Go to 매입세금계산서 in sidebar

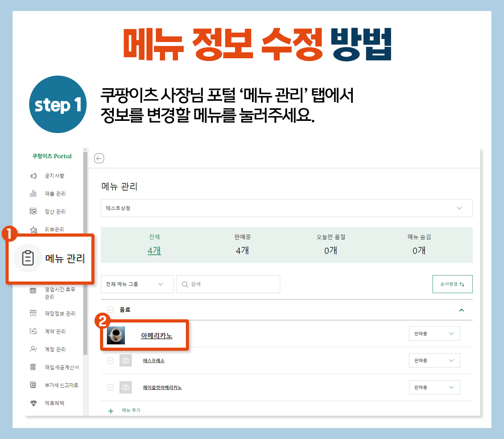62,367
